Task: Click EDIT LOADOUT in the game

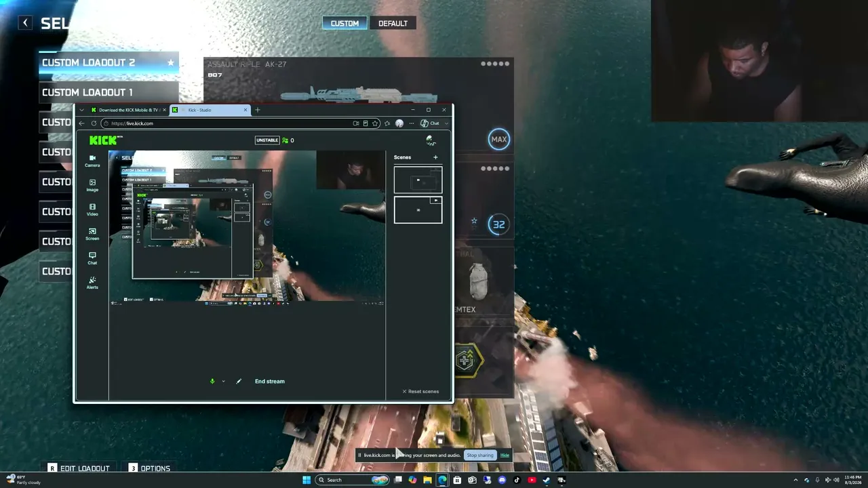Action: click(79, 468)
